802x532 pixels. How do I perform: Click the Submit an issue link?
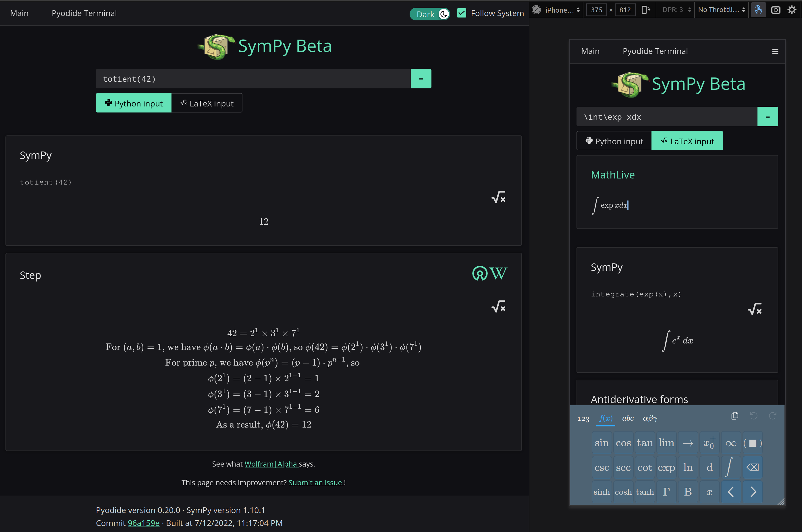point(315,482)
